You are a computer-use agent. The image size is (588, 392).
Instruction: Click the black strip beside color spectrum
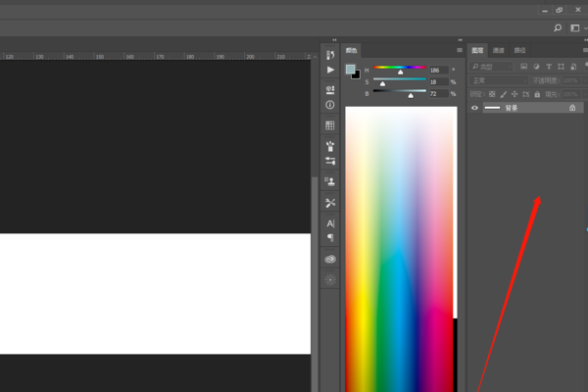455,355
